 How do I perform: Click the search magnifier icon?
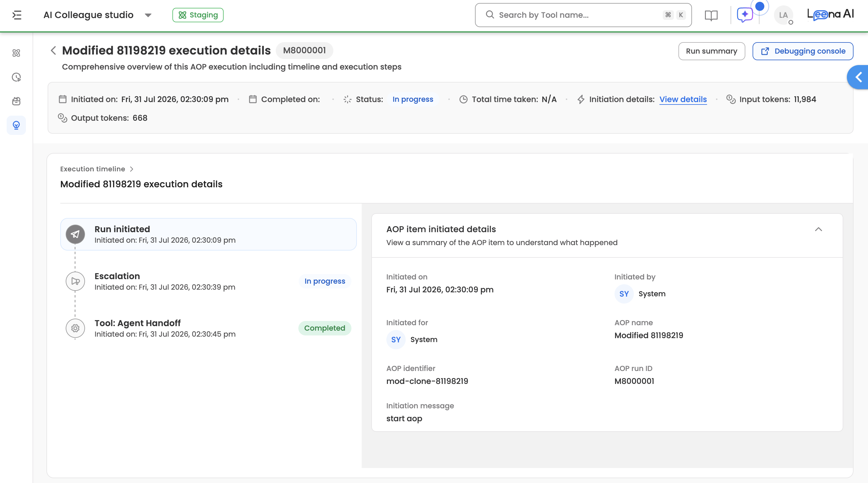tap(489, 15)
